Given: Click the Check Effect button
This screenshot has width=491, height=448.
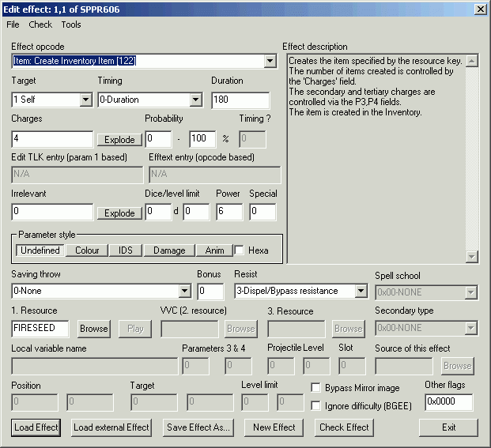Looking at the screenshot, I should (x=344, y=427).
